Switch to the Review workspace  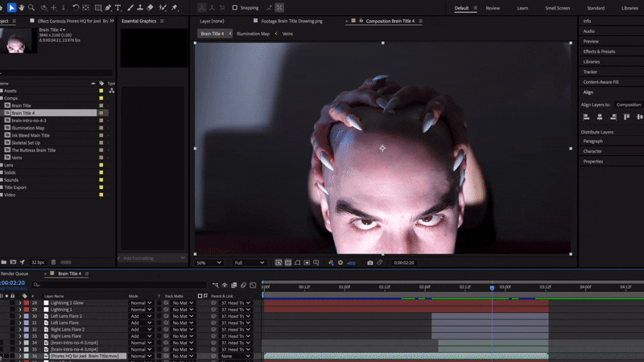(x=493, y=8)
